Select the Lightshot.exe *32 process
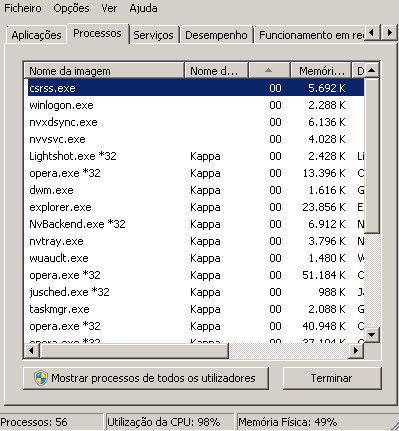This screenshot has height=431, width=399. click(195, 156)
